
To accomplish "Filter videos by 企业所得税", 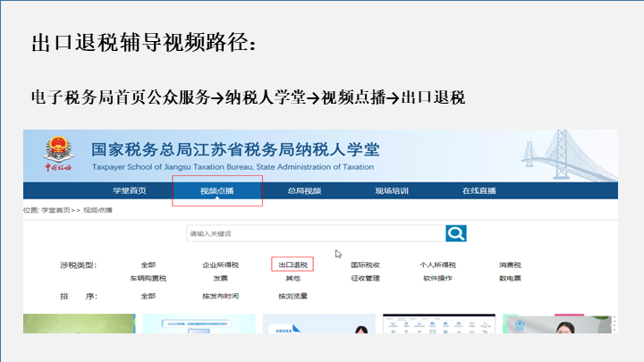I will click(221, 265).
